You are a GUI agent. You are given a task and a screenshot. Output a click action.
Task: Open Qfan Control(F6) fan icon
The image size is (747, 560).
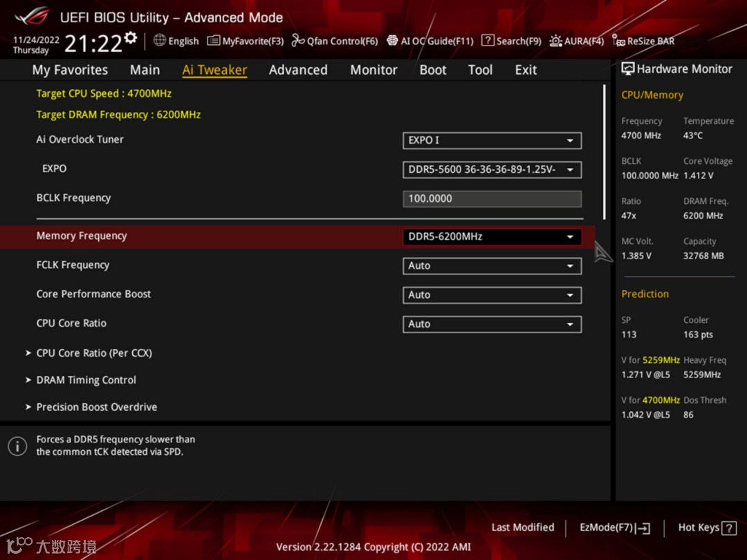(x=298, y=41)
